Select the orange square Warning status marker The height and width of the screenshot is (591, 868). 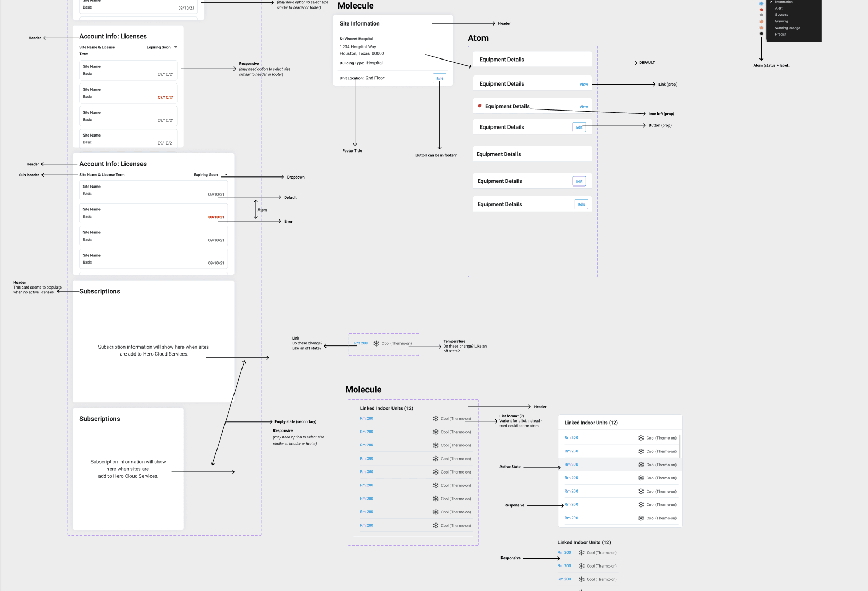point(761,21)
